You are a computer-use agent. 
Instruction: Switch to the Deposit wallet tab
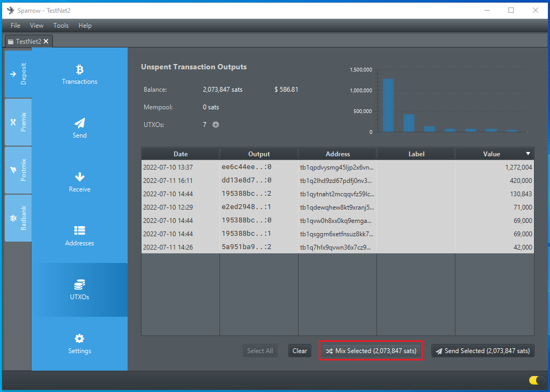18,74
